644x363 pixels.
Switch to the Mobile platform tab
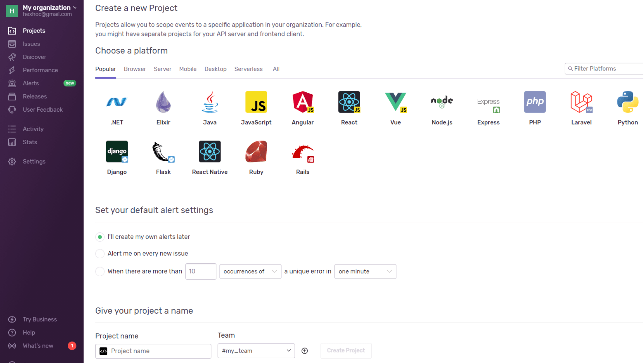(x=188, y=69)
